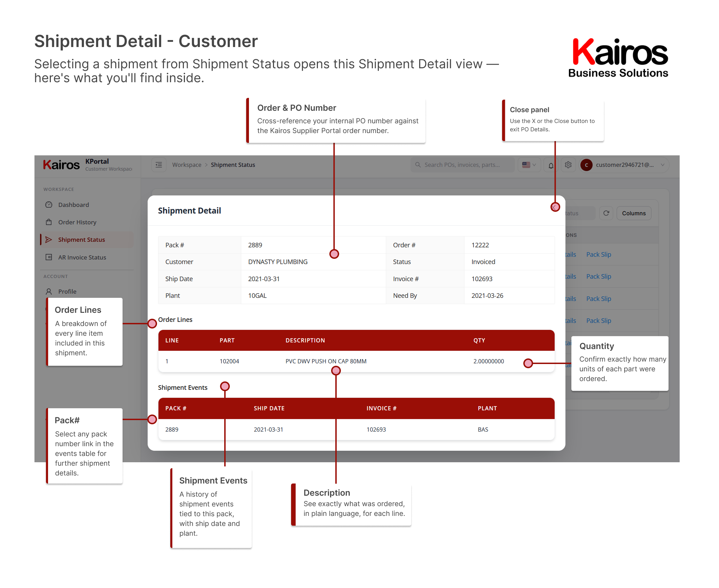Screen dimensions: 719x588
Task: Click the QTY column header
Action: (x=479, y=340)
